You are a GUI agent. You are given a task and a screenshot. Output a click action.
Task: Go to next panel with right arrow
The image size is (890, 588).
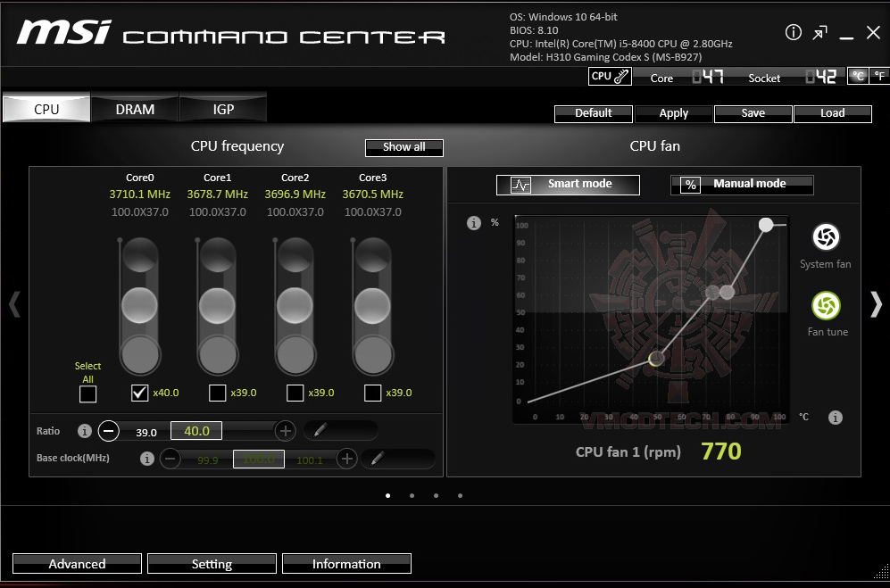coord(876,304)
